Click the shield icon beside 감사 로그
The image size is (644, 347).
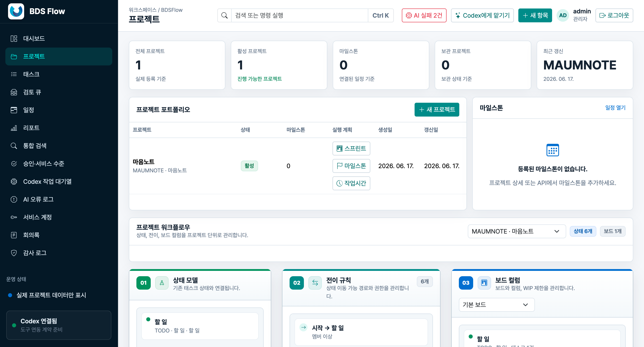[x=14, y=253]
